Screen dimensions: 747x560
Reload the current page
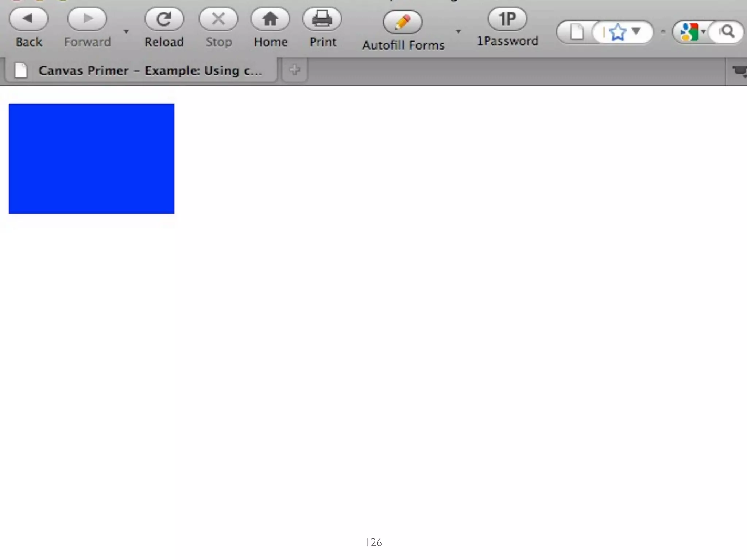[164, 19]
